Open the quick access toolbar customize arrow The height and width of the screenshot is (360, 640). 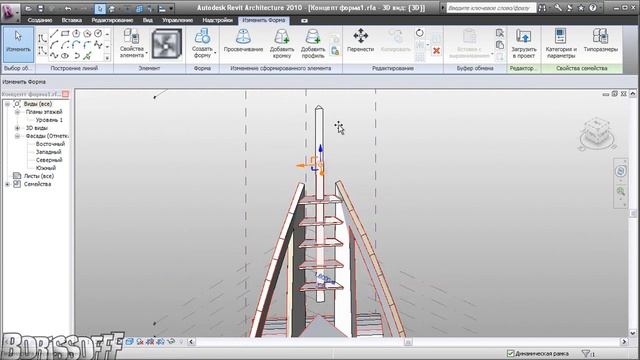point(171,8)
